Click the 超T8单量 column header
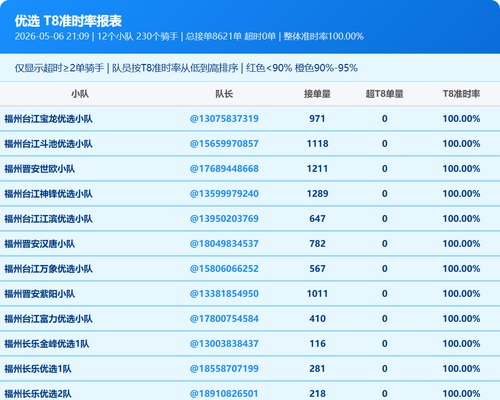Viewport: 500px width, 400px height. [x=384, y=94]
